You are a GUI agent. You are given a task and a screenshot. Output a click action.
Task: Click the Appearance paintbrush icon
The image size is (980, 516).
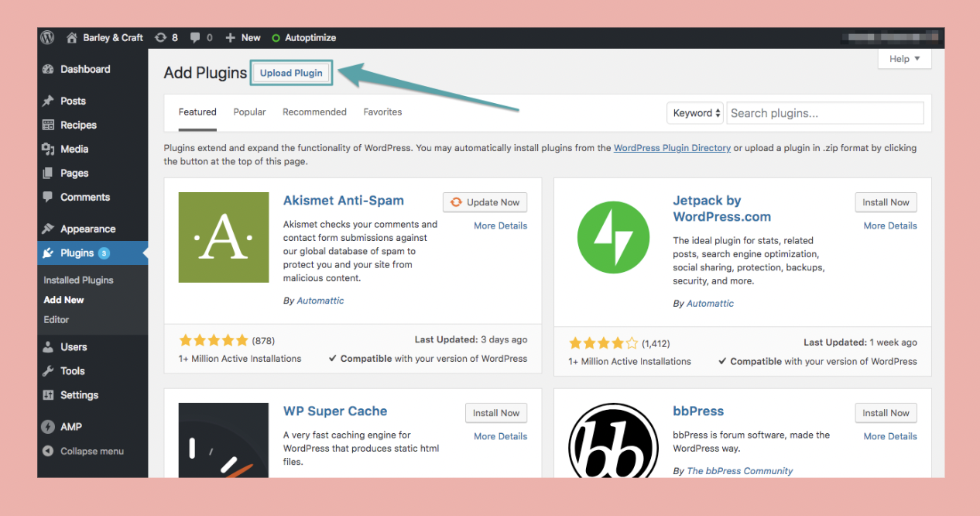point(48,229)
